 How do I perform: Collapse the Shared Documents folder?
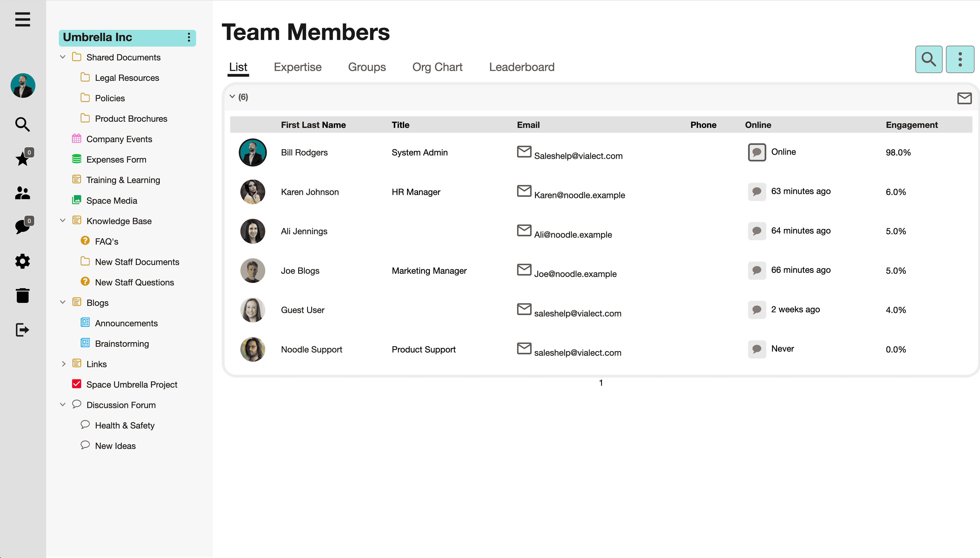coord(63,57)
